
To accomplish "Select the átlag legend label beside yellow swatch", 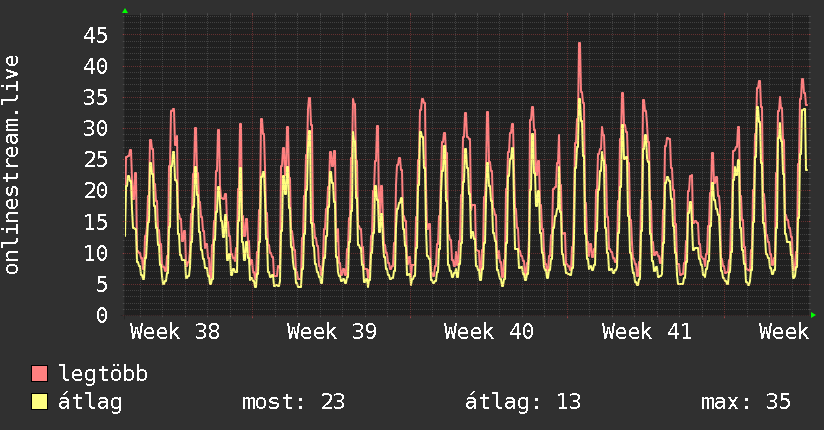I will (x=90, y=402).
